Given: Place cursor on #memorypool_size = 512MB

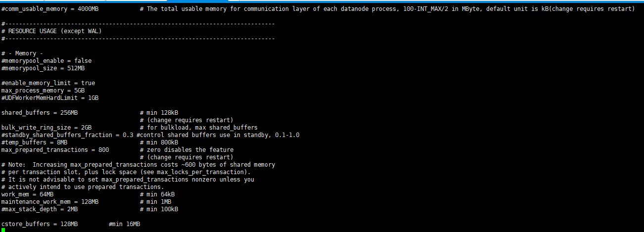Looking at the screenshot, I should pyautogui.click(x=43, y=68).
